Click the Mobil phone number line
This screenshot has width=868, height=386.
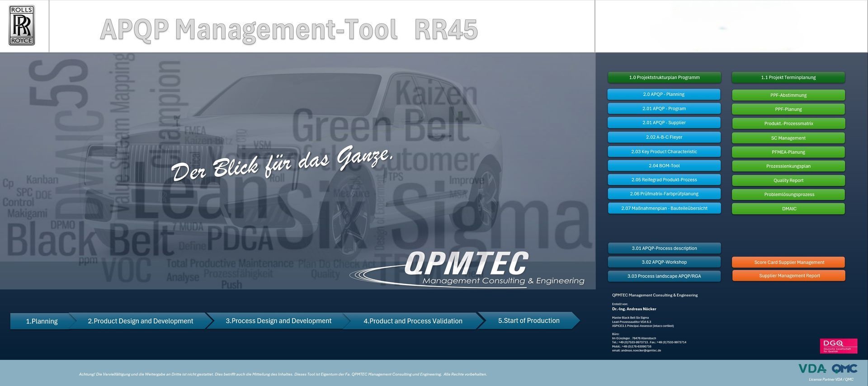[632, 346]
